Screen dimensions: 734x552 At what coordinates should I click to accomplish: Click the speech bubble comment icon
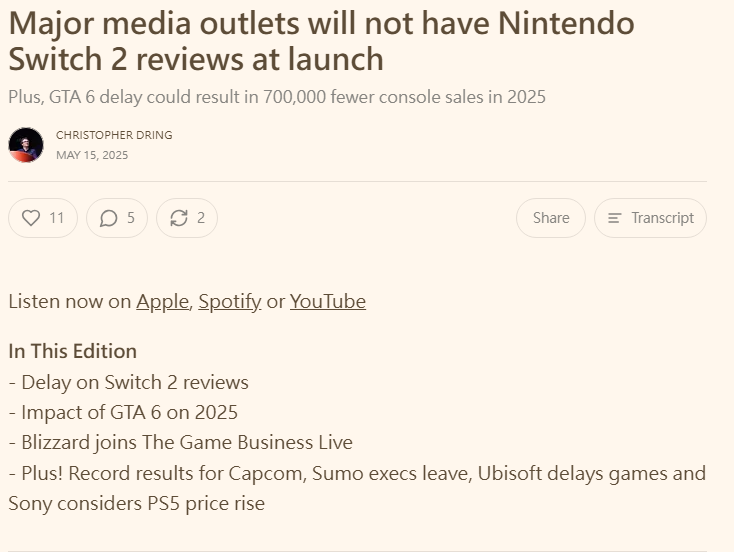coord(108,218)
